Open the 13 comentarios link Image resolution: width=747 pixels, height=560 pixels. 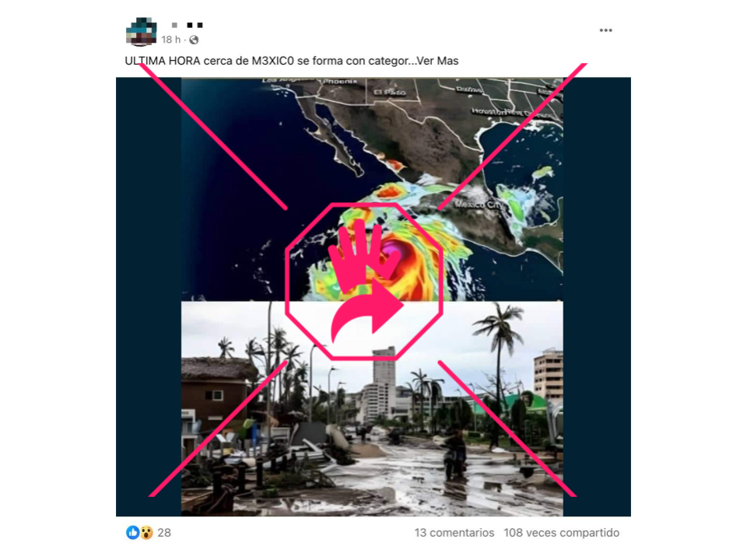454,533
